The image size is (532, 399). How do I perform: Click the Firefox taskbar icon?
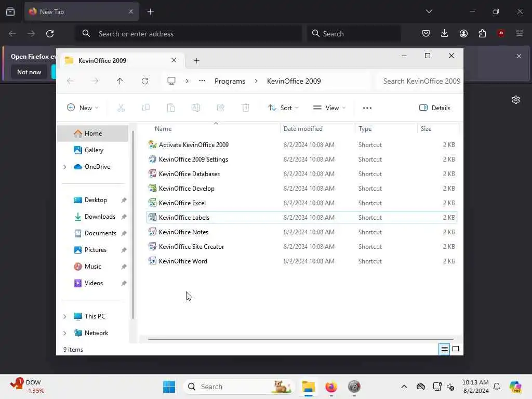(331, 387)
